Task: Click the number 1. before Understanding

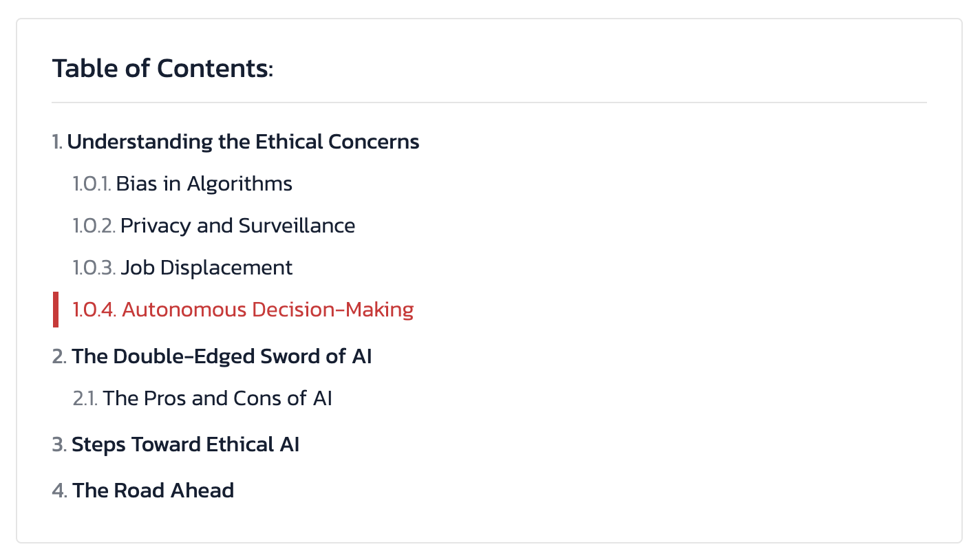Action: pyautogui.click(x=58, y=142)
